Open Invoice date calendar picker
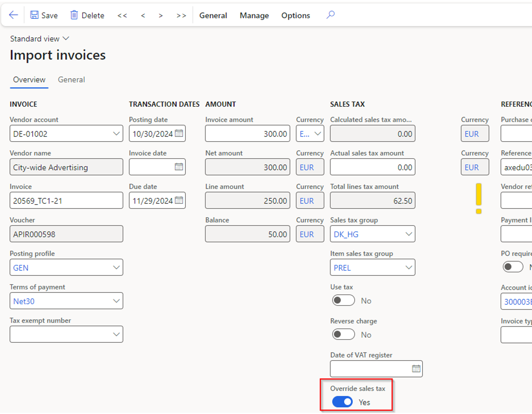Image resolution: width=532 pixels, height=414 pixels. (x=179, y=167)
